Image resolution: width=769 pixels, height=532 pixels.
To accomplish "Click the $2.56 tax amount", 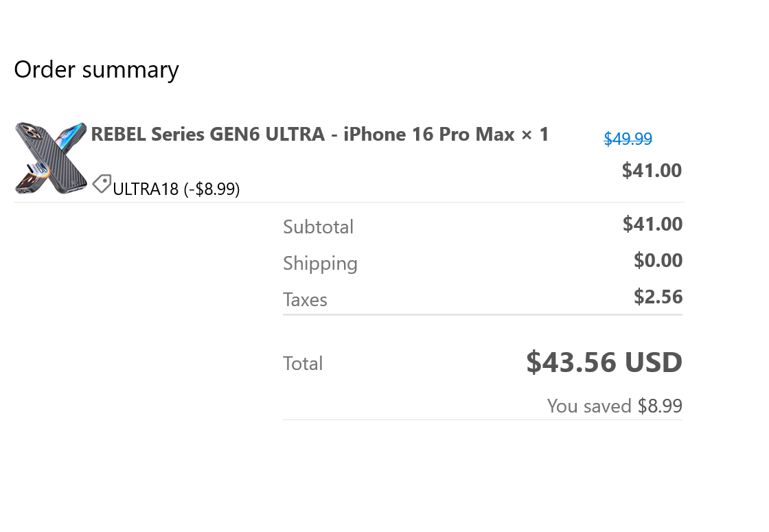I will (658, 297).
